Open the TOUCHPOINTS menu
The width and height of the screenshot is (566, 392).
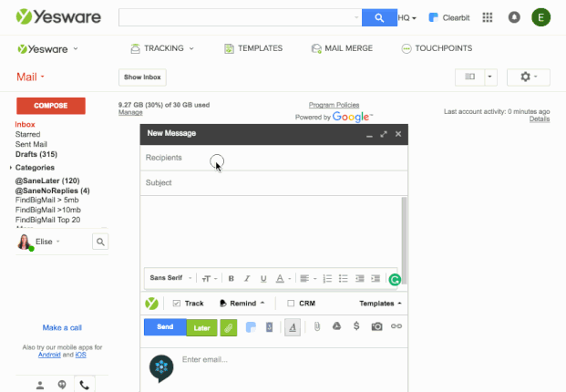(437, 48)
